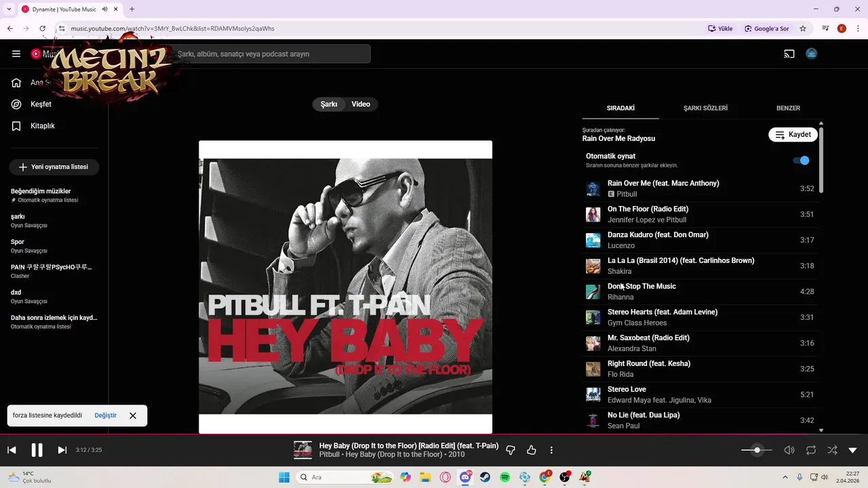Adjust the volume slider
The image size is (868, 488).
[x=757, y=450]
